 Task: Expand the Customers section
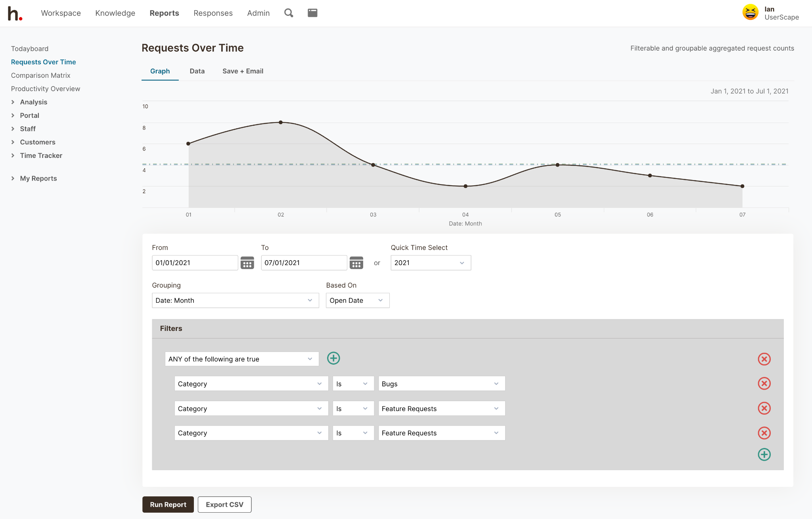[x=33, y=142]
